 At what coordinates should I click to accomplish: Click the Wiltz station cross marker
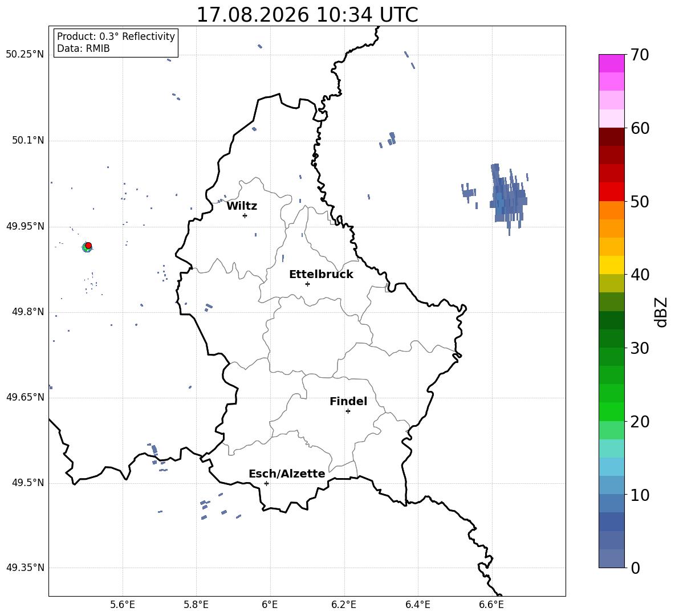point(245,215)
